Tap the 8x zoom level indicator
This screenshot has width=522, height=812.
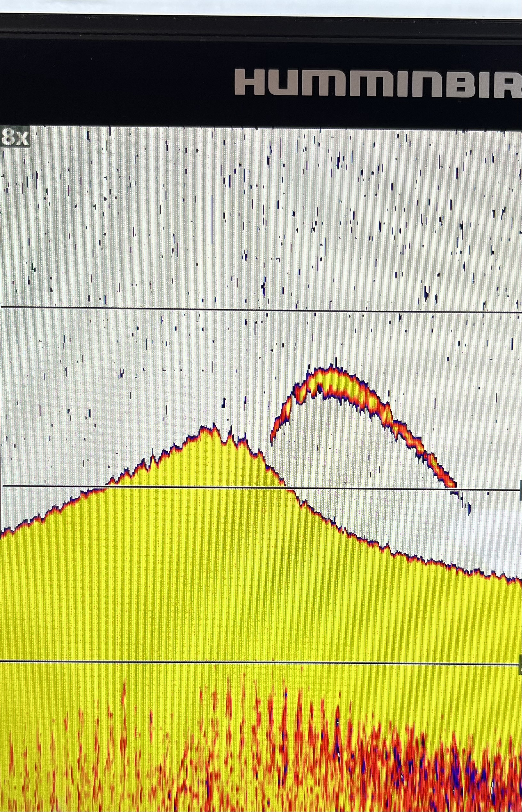[15, 137]
